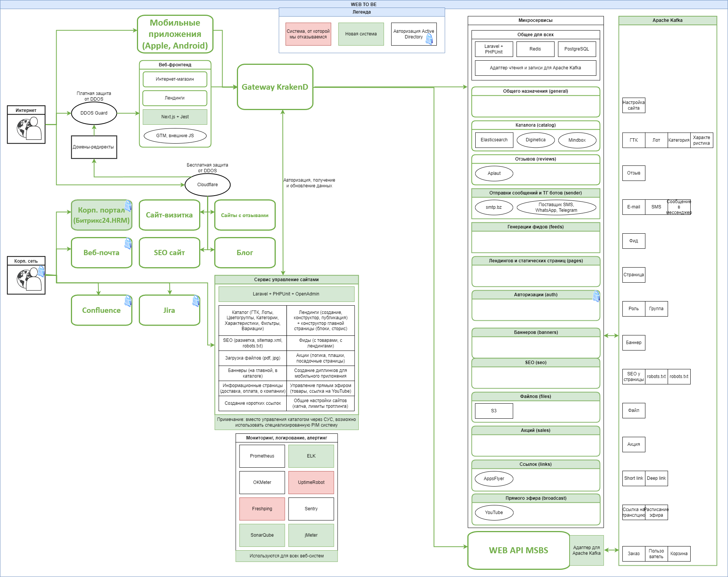Screen dimensions: 728x577
Task: Click the Микросервисы container header
Action: tap(535, 20)
